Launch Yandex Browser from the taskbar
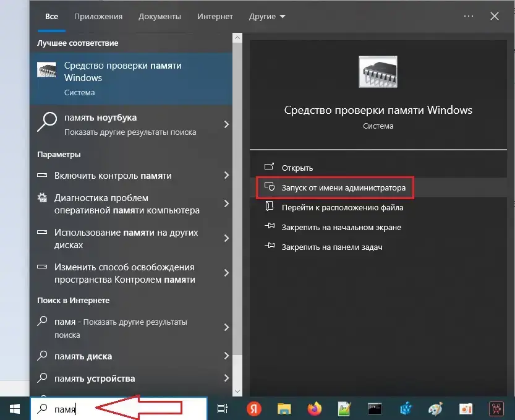 point(254,409)
